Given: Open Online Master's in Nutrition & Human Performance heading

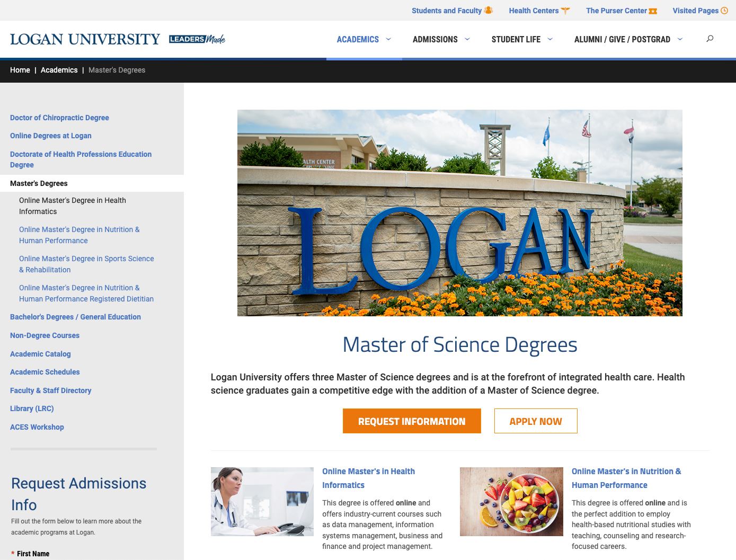Looking at the screenshot, I should click(x=626, y=478).
